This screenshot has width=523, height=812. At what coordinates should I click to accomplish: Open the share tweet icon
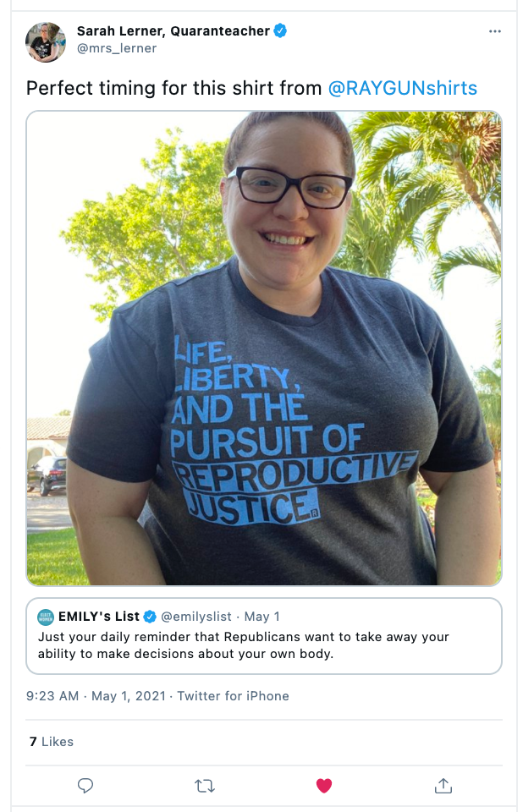tap(443, 786)
